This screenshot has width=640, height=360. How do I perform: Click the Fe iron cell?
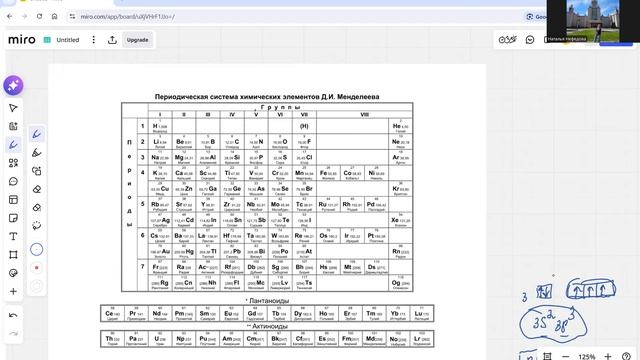click(328, 173)
